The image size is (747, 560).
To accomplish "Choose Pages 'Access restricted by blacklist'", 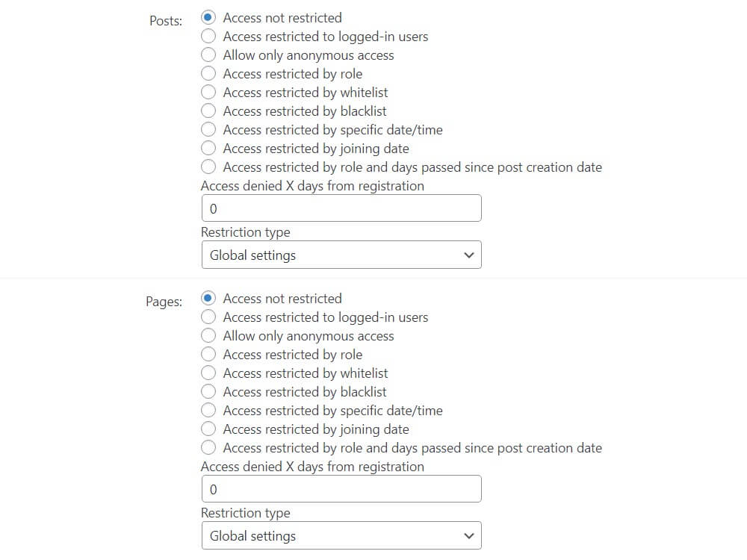I will pyautogui.click(x=209, y=391).
